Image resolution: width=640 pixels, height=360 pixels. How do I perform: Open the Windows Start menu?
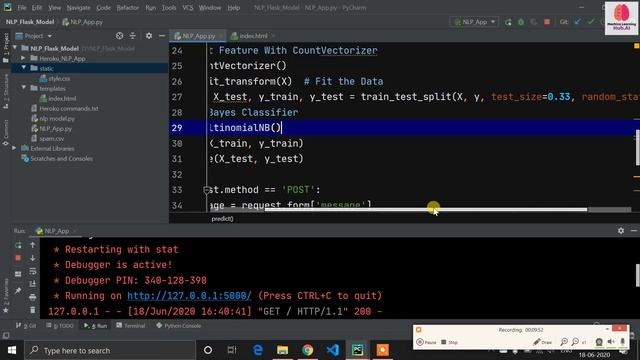click(x=12, y=350)
